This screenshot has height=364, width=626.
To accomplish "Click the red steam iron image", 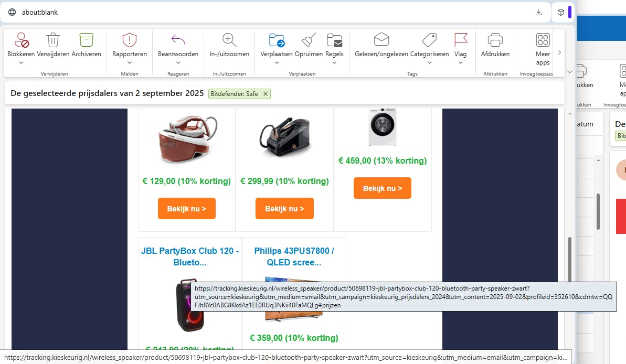I will tap(188, 139).
